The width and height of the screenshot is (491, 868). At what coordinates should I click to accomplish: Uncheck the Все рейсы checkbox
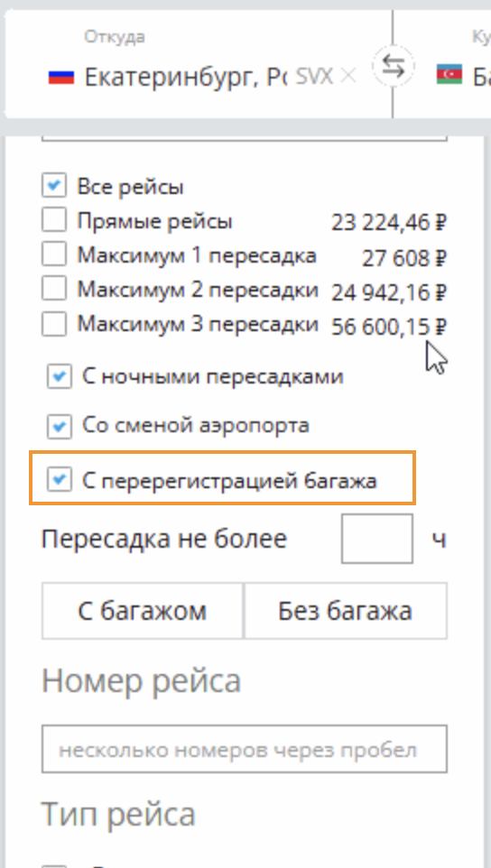(54, 186)
